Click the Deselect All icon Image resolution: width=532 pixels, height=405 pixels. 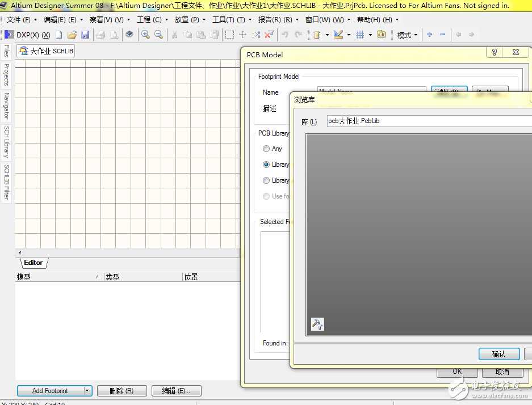[256, 35]
